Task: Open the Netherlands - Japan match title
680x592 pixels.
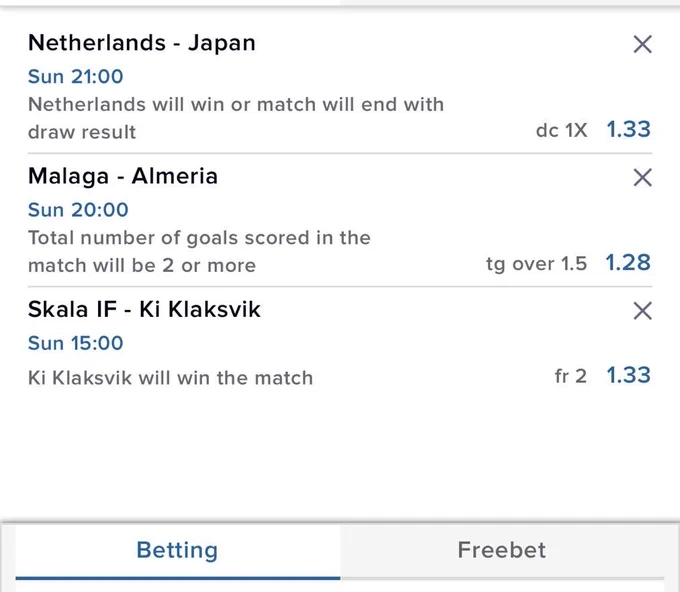Action: [x=142, y=43]
